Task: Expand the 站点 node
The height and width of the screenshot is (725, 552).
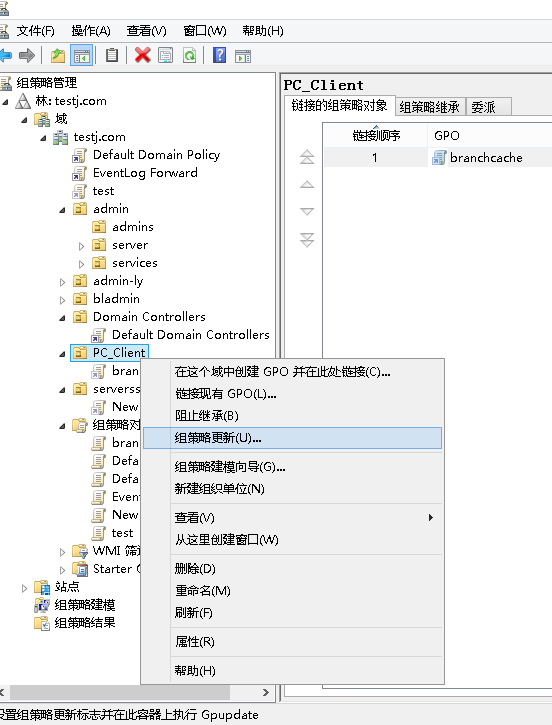Action: click(25, 589)
